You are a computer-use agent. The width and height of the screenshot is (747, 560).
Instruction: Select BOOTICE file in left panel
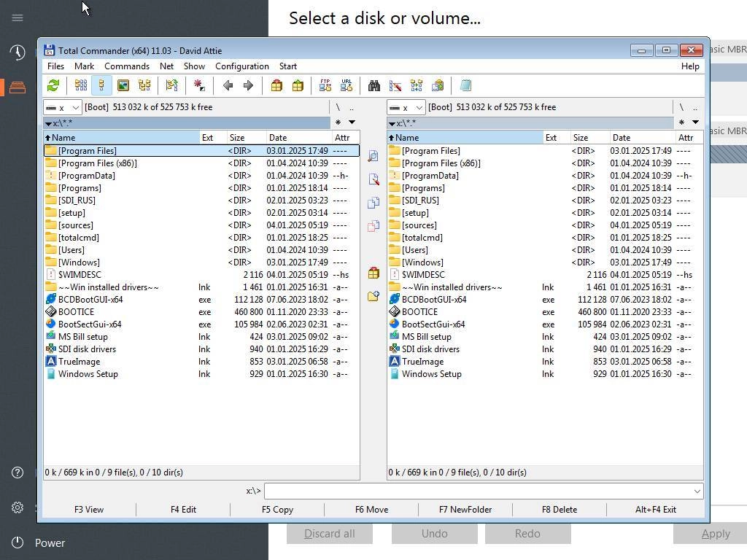[x=201, y=312]
